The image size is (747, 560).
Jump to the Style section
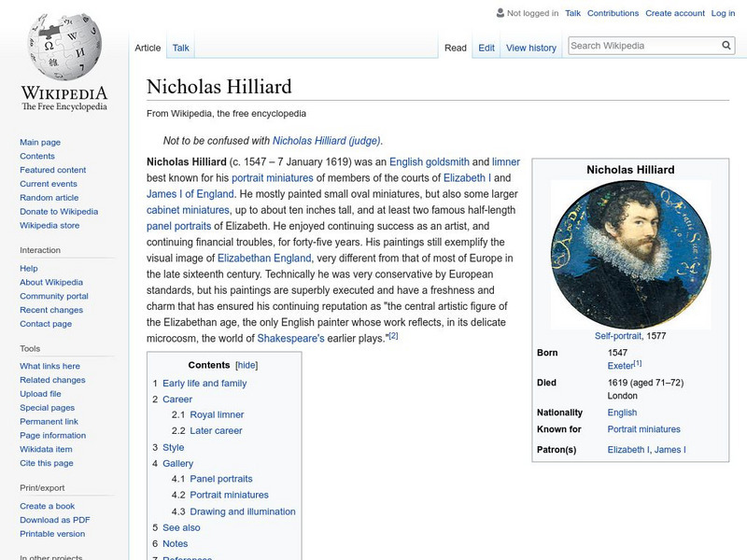(174, 447)
